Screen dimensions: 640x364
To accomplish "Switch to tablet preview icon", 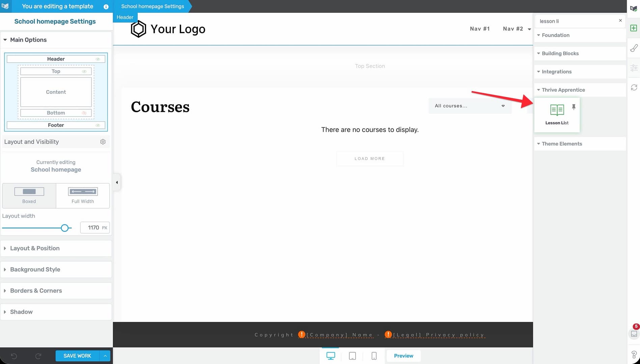I will click(x=352, y=356).
